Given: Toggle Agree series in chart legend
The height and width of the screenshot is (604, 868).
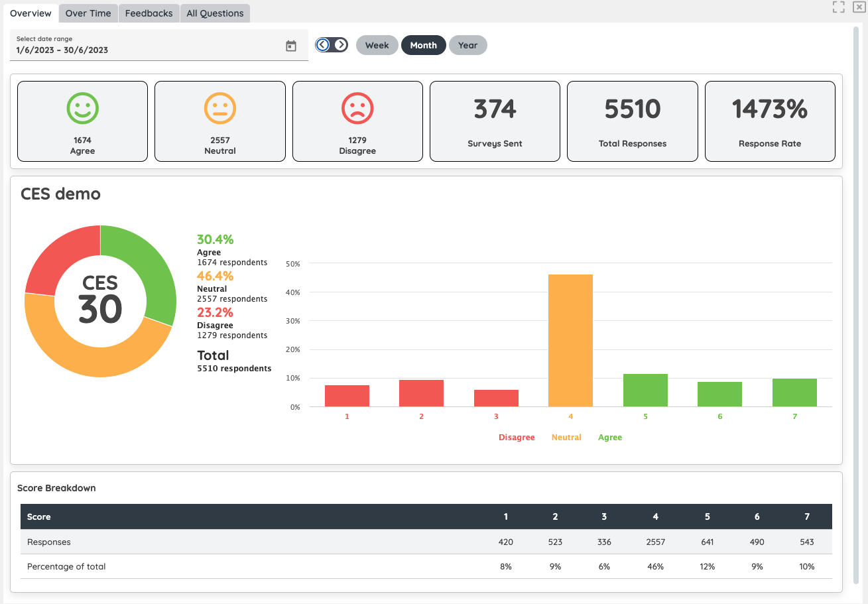Looking at the screenshot, I should [610, 438].
